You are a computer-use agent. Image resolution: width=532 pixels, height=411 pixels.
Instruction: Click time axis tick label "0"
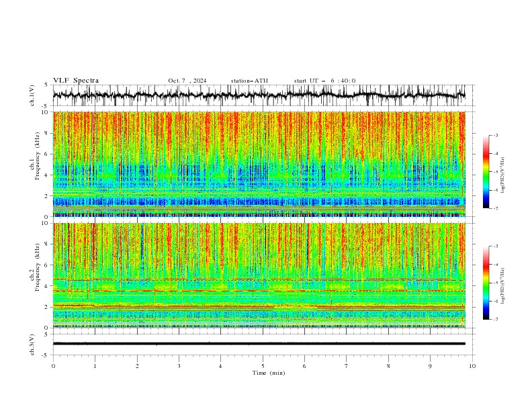pos(53,366)
